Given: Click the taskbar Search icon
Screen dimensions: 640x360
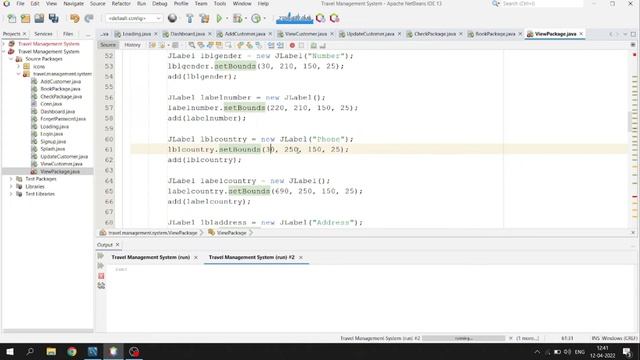Looking at the screenshot, I should point(30,351).
